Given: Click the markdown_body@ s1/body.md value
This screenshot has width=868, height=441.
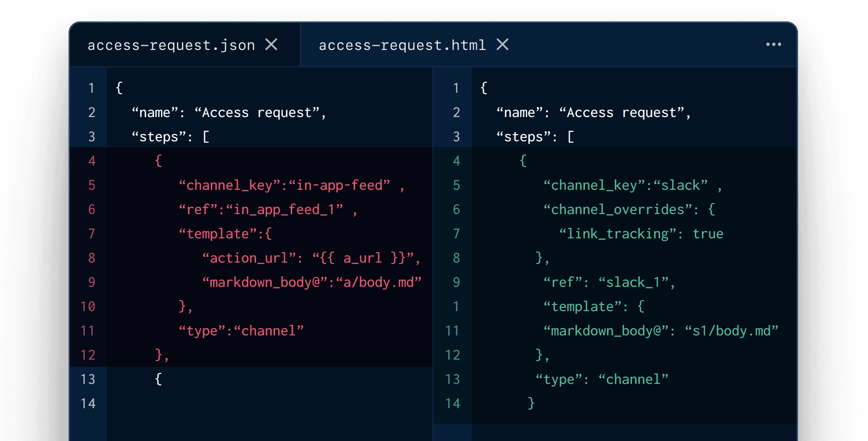Looking at the screenshot, I should click(731, 331).
